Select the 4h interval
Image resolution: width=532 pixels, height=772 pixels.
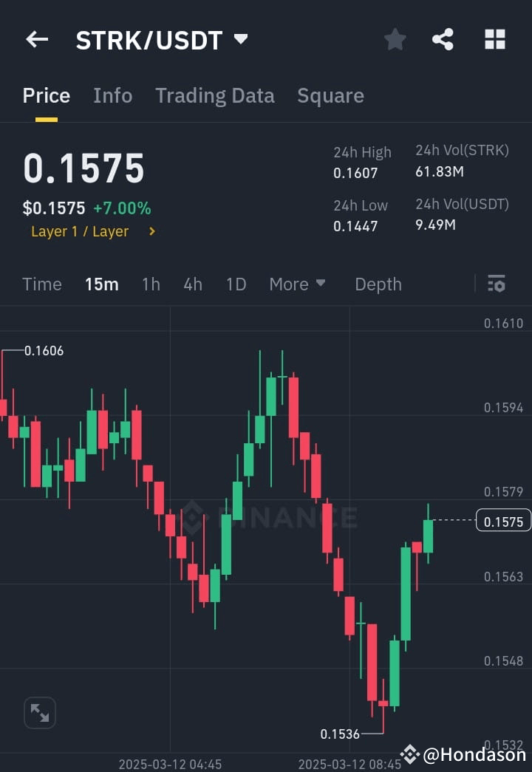[x=193, y=284]
